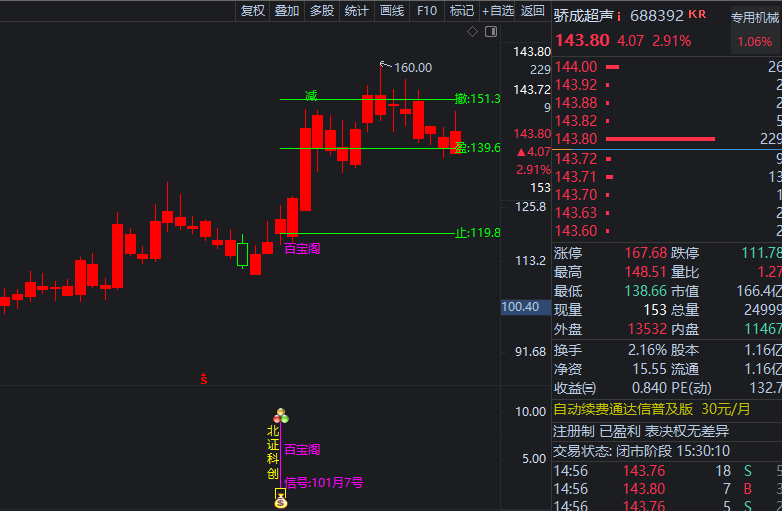782x511 pixels.
Task: Click the 自动续费通达信普及版 subscription link
Action: 623,409
